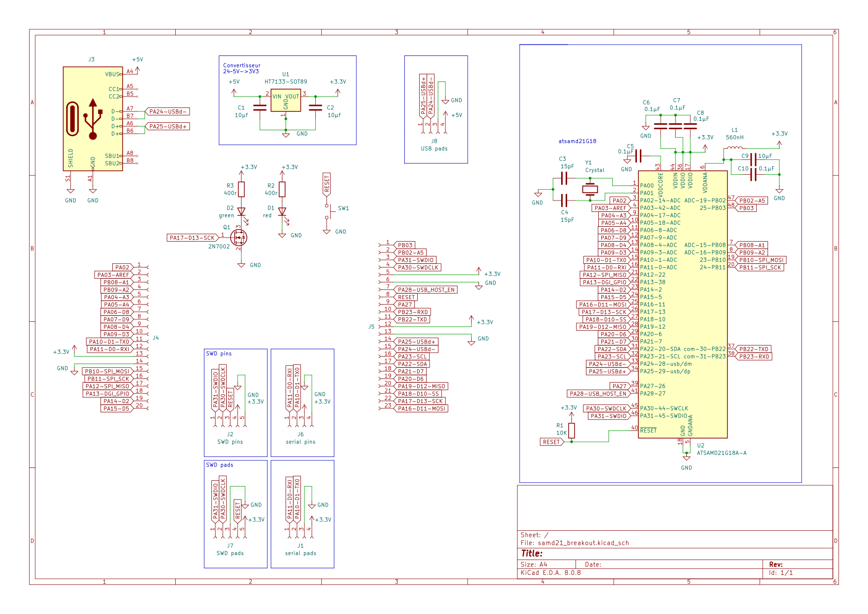Screen dimensions: 868x614
Task: Select the 2N7002 MOSFET Q1 symbol
Action: (x=239, y=238)
